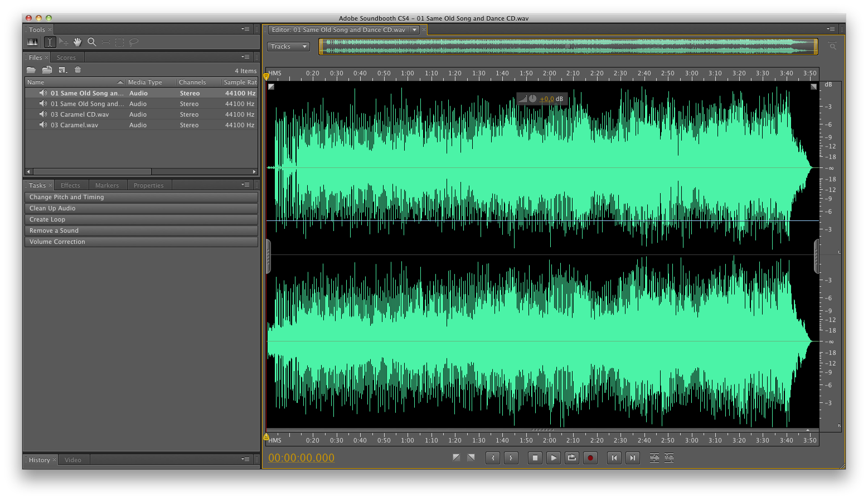Click the right handle of zoom navigator
868x500 pixels.
point(816,46)
